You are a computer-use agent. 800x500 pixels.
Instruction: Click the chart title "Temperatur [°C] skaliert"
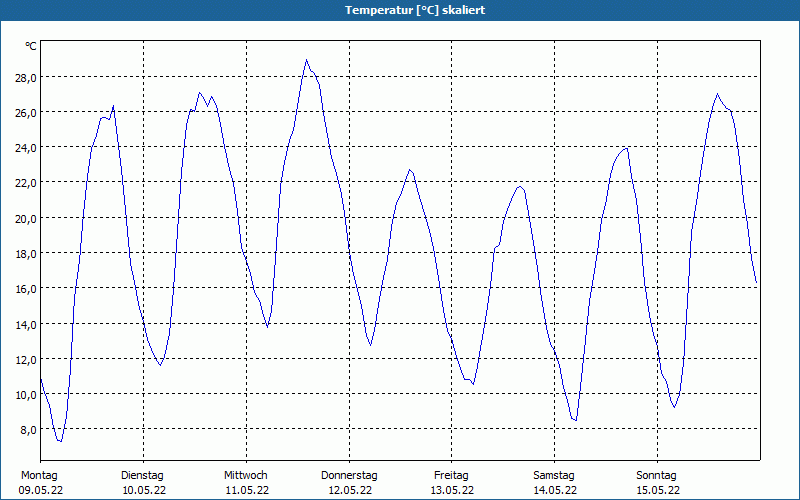pyautogui.click(x=400, y=10)
